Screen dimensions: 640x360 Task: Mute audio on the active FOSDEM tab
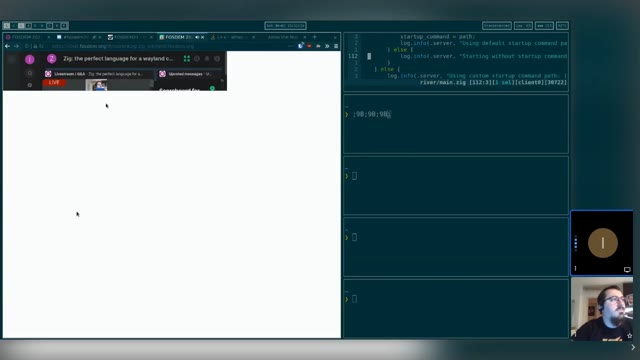[197, 37]
